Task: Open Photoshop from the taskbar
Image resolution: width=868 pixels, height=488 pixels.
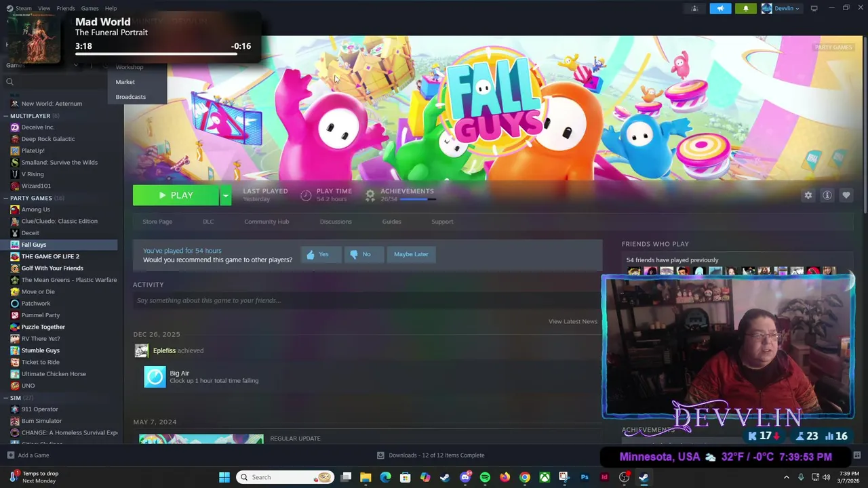Action: (585, 477)
